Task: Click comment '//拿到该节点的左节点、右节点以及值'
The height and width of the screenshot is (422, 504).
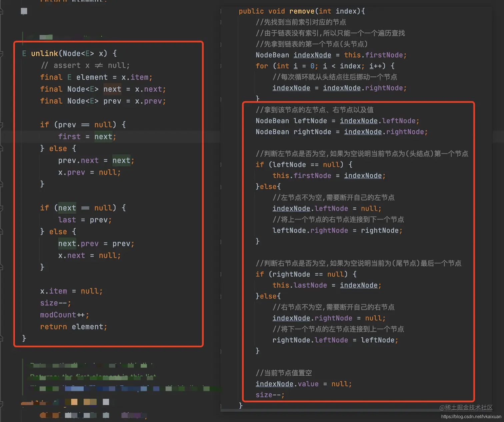Action: click(315, 110)
